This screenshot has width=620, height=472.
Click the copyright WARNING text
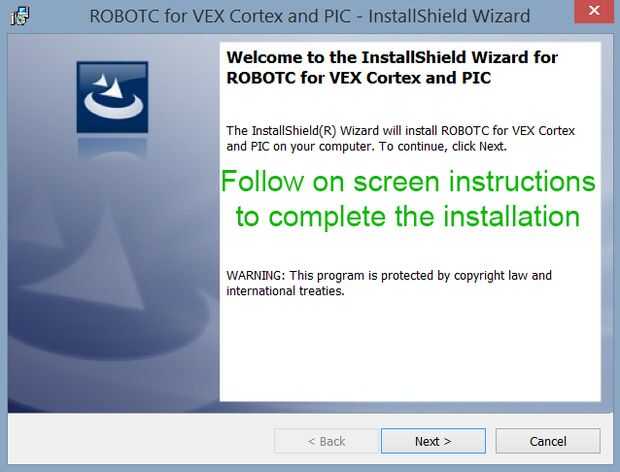coord(389,283)
